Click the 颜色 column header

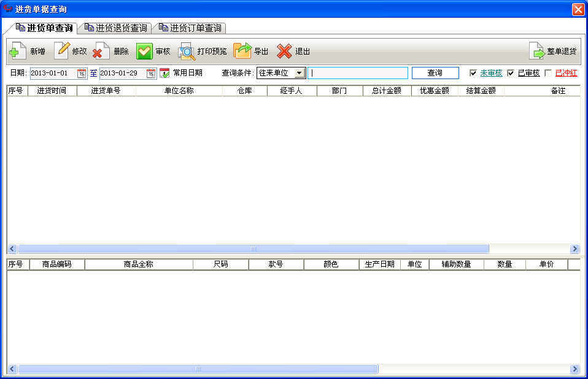(x=331, y=264)
